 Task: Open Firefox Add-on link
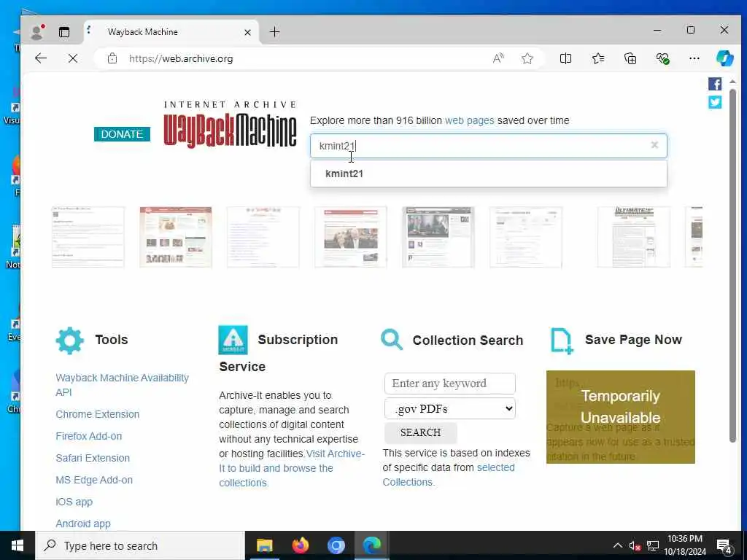[88, 436]
